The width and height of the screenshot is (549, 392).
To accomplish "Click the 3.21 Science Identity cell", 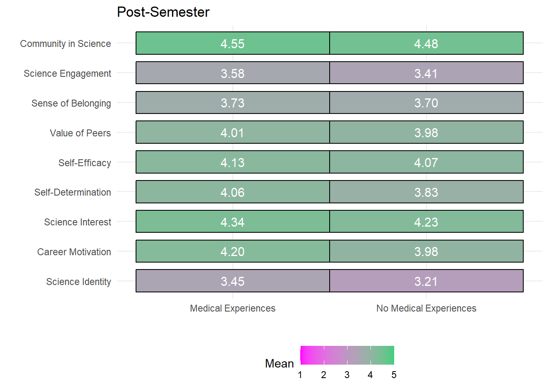I will click(x=426, y=281).
